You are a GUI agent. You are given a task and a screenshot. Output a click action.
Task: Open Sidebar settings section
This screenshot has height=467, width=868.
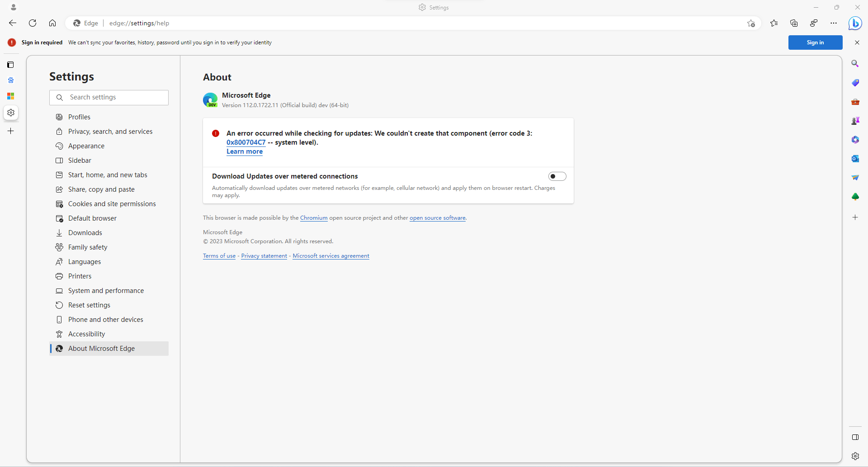coord(109,160)
